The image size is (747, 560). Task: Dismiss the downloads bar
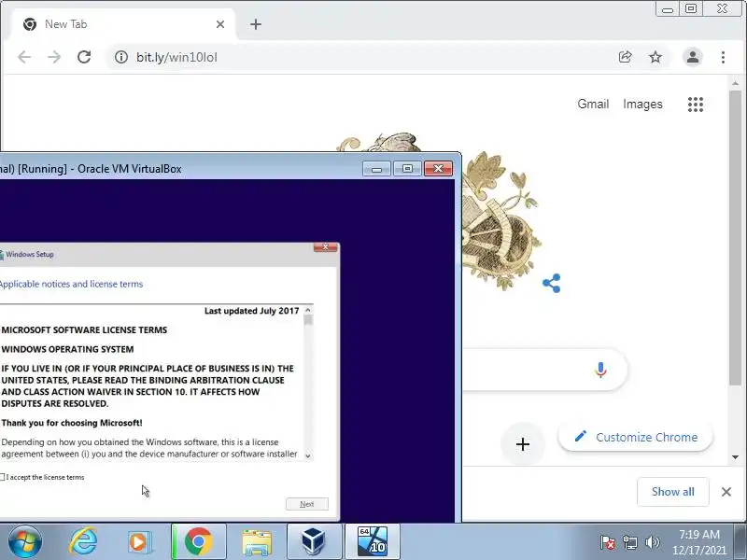pos(726,492)
